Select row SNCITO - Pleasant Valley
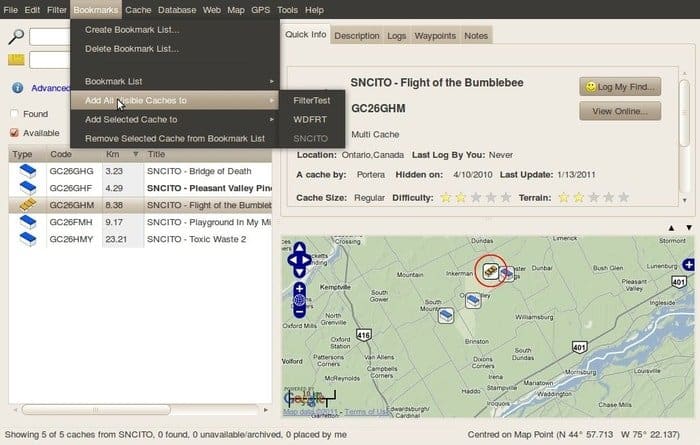Viewport: 700px width, 445px height. (140, 188)
